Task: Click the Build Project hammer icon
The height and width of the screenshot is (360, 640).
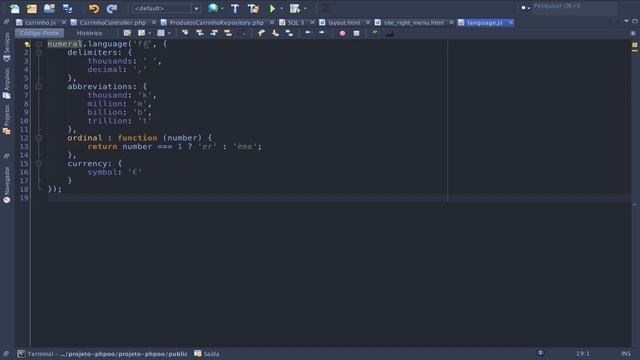Action: 235,8
